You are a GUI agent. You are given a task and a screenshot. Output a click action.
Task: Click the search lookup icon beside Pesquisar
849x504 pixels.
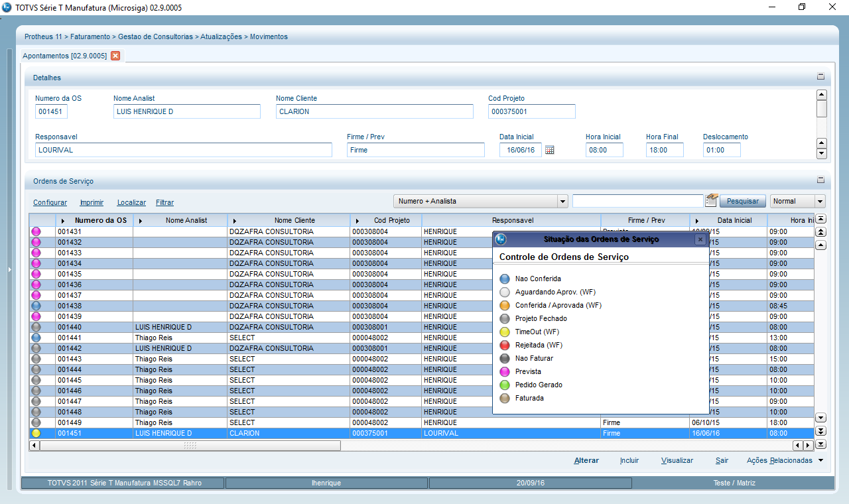point(712,200)
